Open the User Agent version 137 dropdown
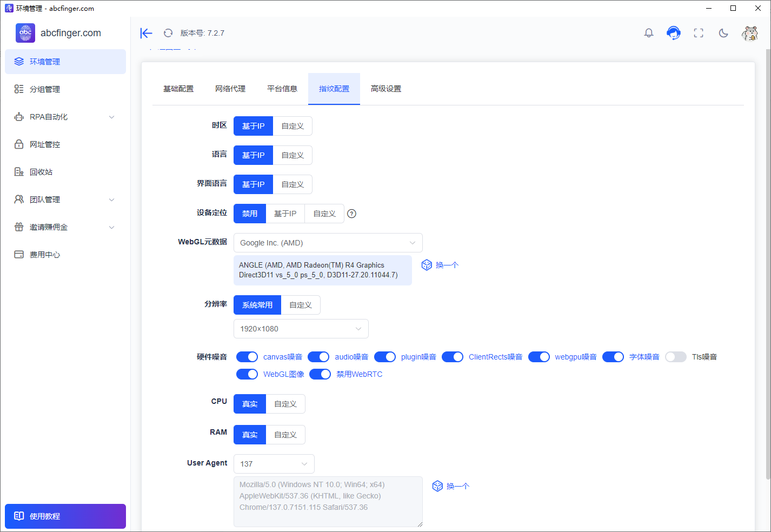This screenshot has height=532, width=771. [x=274, y=464]
